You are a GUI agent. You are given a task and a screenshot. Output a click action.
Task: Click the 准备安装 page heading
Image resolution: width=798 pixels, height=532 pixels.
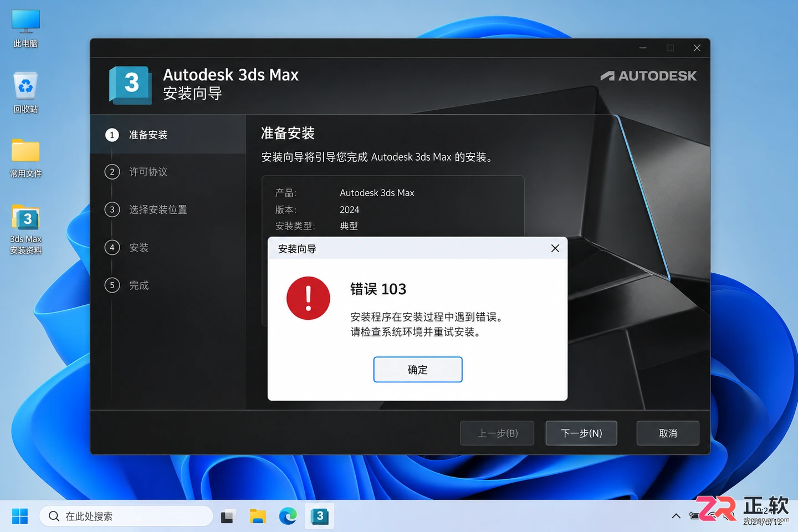(x=288, y=133)
